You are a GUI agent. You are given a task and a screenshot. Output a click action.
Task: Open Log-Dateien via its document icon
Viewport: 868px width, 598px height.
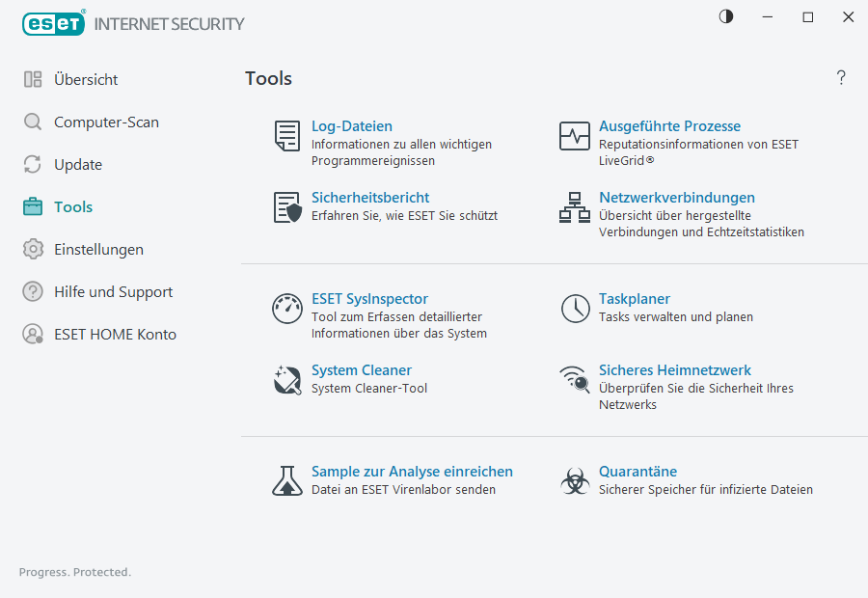pos(286,136)
